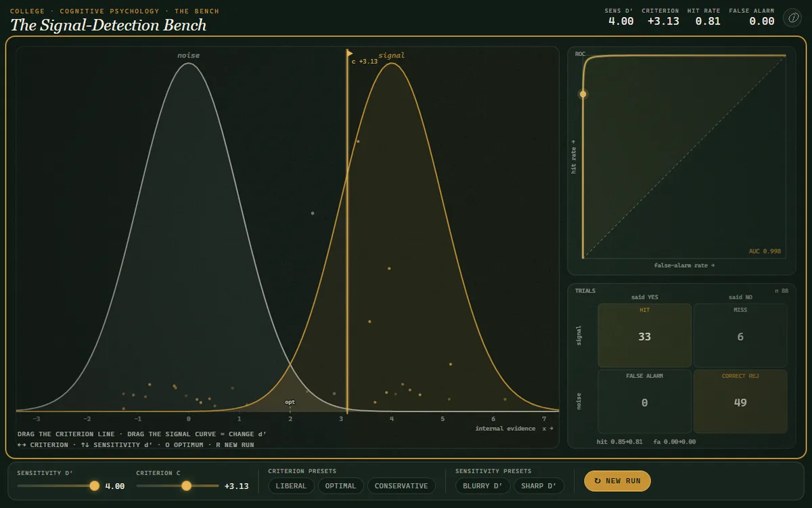Viewport: 812px width, 508px height.
Task: Click the MISS cell showing 6
Action: 740,335
